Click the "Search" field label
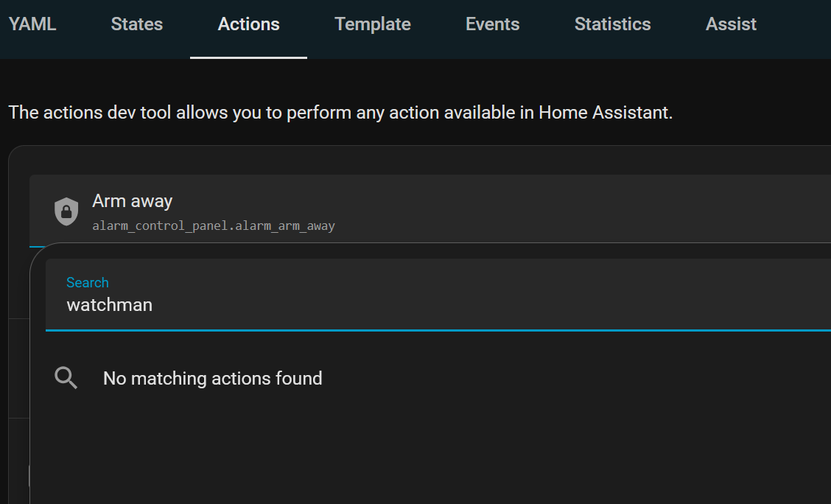The width and height of the screenshot is (831, 504). 87,282
